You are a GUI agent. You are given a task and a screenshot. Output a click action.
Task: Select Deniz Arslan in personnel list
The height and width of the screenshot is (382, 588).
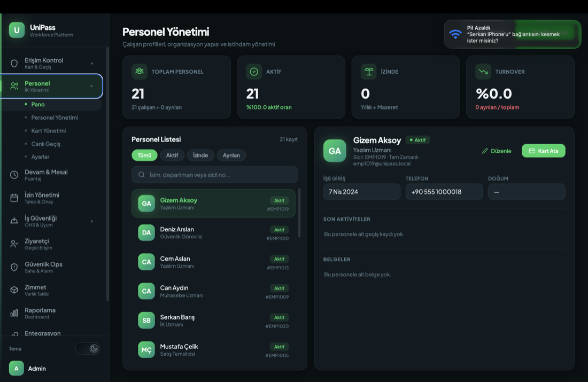[x=213, y=232]
